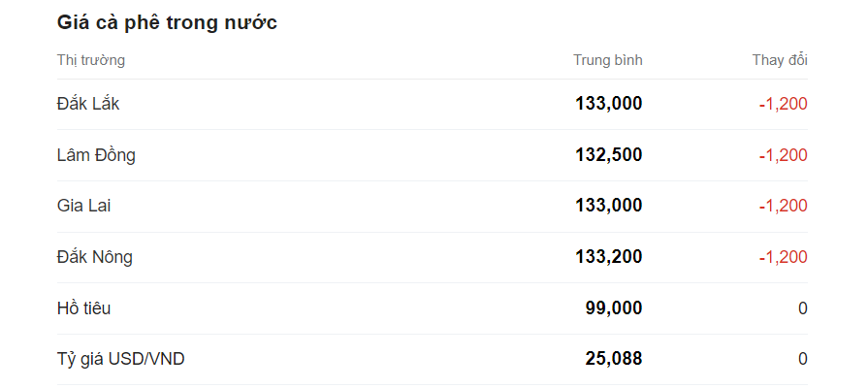Click the red -1,200 change for Đắk Lắk

click(x=783, y=104)
